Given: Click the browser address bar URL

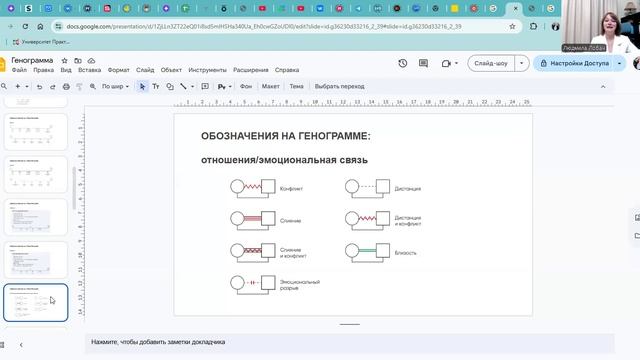Looking at the screenshot, I should (264, 27).
